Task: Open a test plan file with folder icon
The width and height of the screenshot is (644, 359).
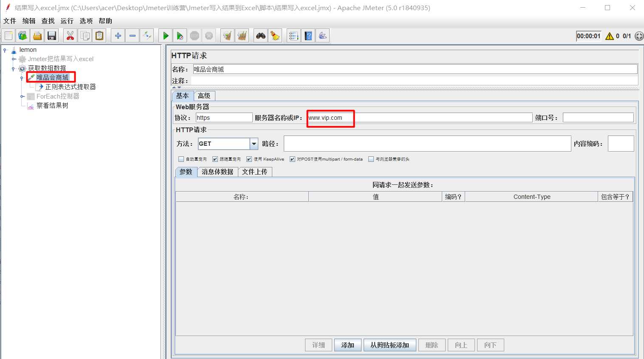Action: tap(37, 36)
